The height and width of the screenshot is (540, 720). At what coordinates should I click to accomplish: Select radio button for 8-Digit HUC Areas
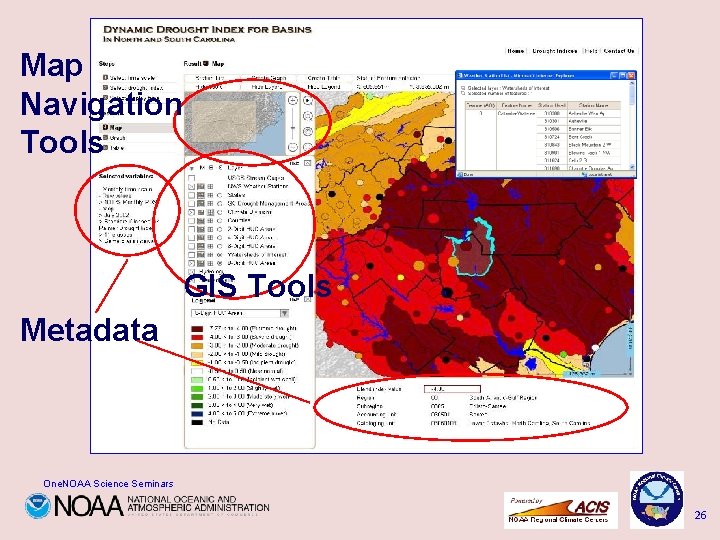tap(219, 263)
